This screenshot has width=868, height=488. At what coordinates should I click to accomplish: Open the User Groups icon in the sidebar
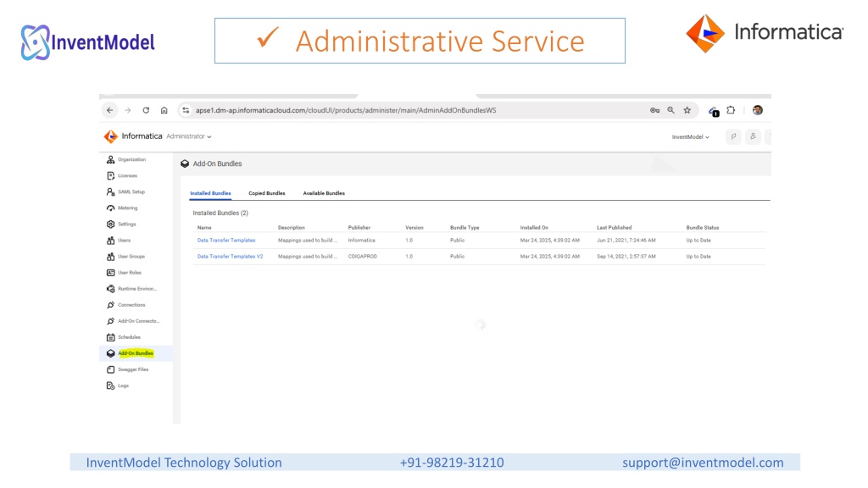(111, 256)
